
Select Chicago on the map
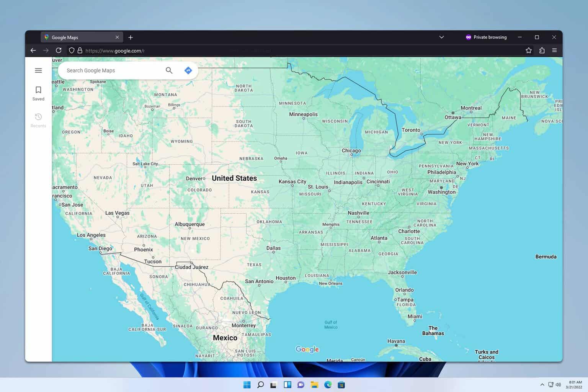pyautogui.click(x=351, y=151)
